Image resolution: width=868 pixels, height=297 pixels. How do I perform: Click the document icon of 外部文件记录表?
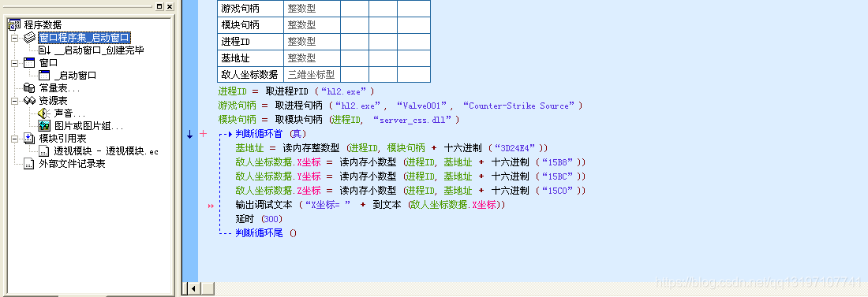[x=29, y=164]
